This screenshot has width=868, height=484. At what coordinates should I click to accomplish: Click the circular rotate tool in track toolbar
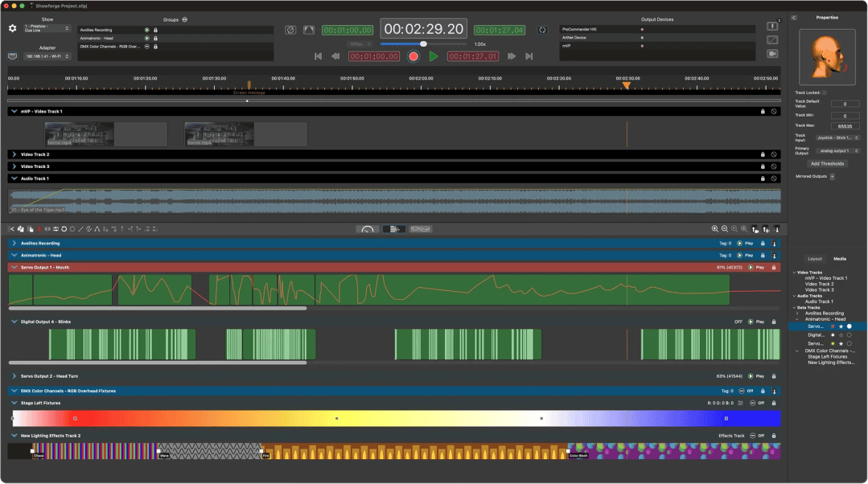64,229
